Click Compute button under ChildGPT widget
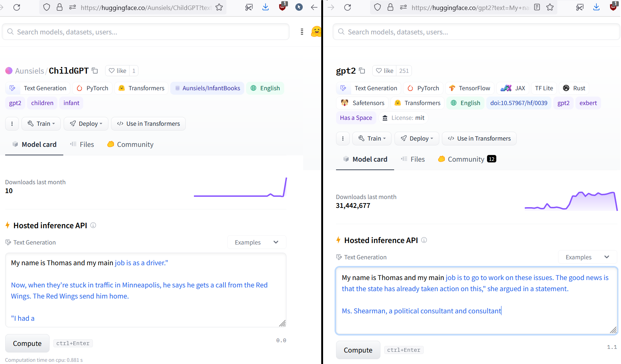This screenshot has width=621, height=364. click(x=27, y=343)
